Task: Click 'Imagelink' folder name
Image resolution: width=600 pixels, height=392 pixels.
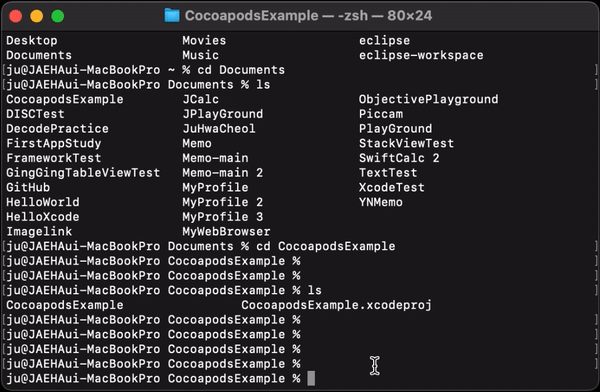Action: point(39,232)
